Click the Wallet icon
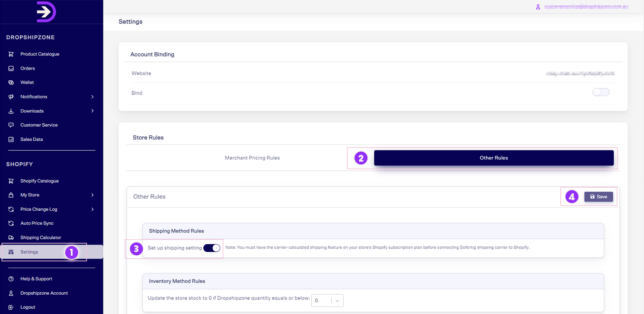 click(11, 82)
